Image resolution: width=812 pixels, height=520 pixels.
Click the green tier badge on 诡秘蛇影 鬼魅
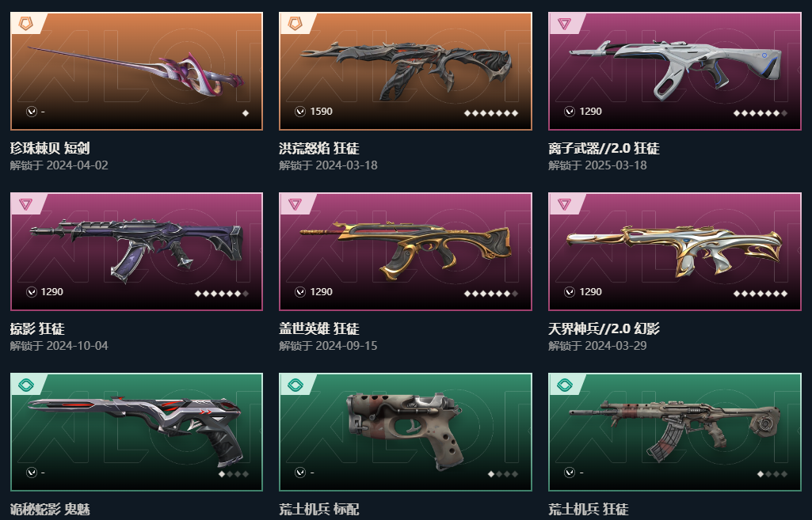(x=25, y=385)
